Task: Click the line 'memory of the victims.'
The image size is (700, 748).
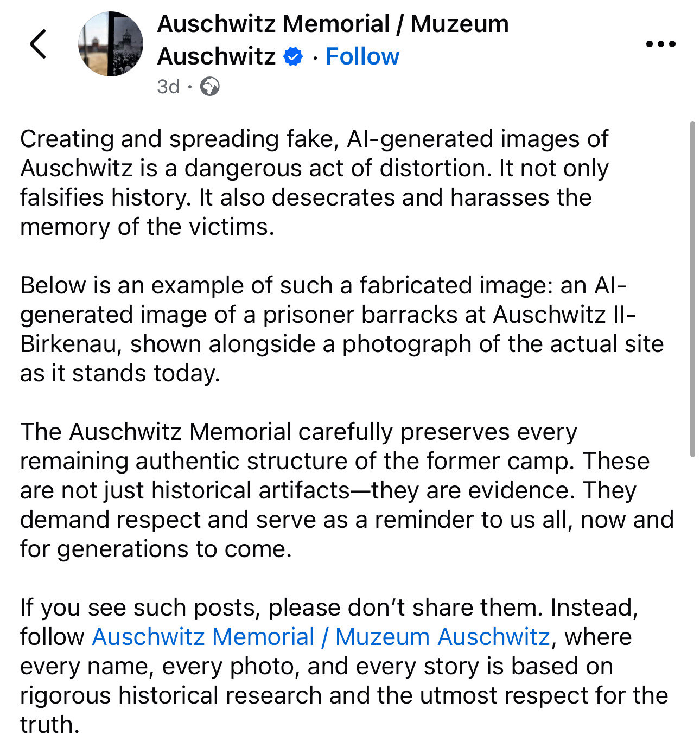Action: (x=147, y=227)
